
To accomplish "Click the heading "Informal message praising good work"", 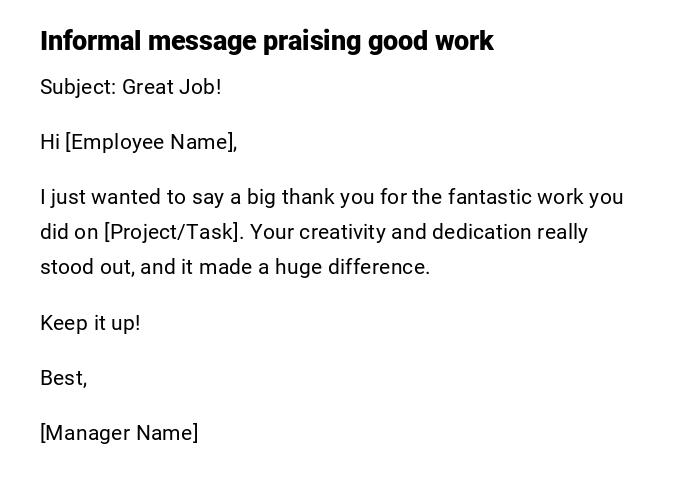I will click(x=266, y=41).
